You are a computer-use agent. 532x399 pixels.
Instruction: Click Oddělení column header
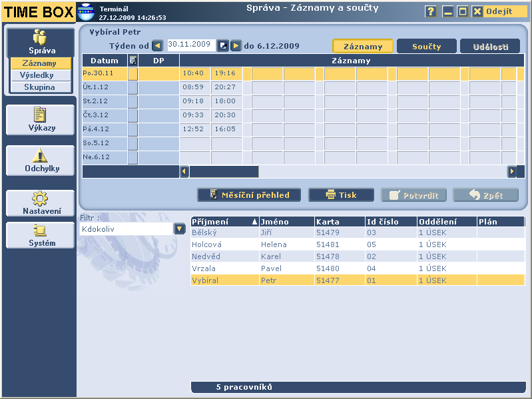(447, 222)
